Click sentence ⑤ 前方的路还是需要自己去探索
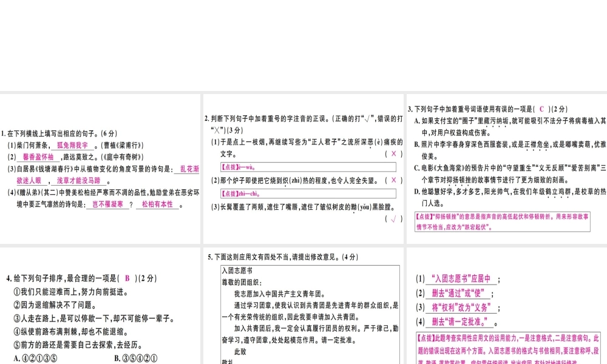Viewport: 607px width, 364px height. 78,345
